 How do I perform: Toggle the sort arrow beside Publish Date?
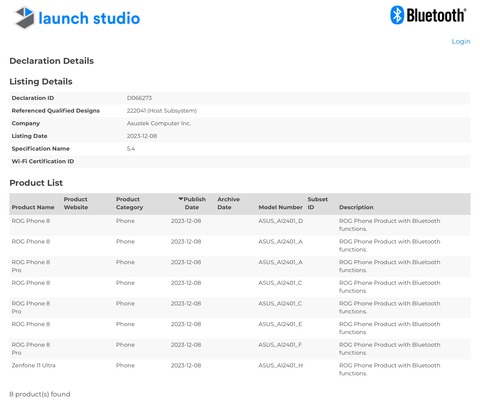180,199
